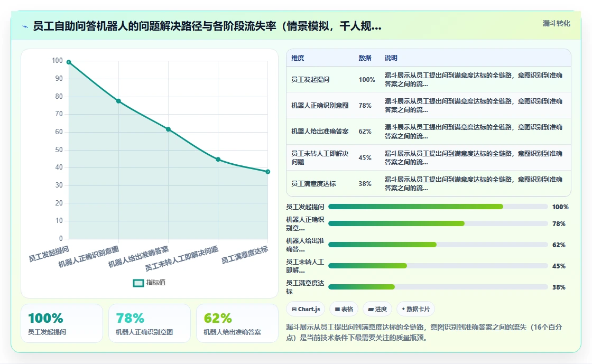The width and height of the screenshot is (592, 364).
Task: Click the 78% 机器人正确识别意图 stat card
Action: tap(150, 323)
